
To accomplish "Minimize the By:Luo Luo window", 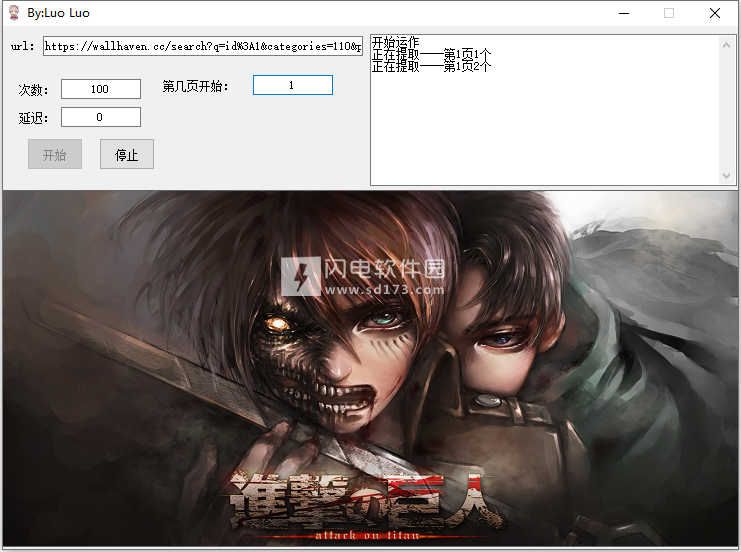I will pyautogui.click(x=624, y=13).
